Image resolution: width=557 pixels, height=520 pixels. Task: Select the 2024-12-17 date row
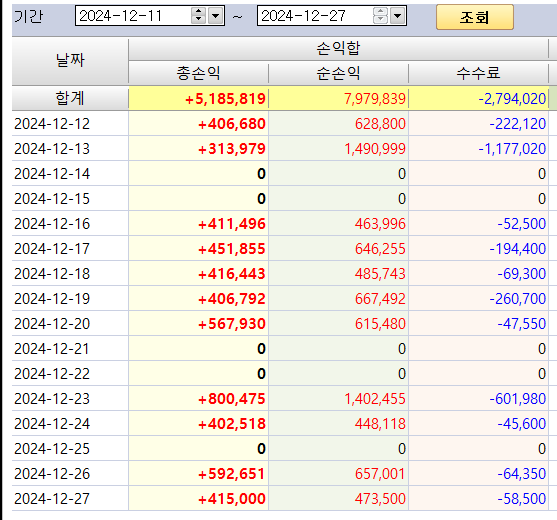(52, 249)
